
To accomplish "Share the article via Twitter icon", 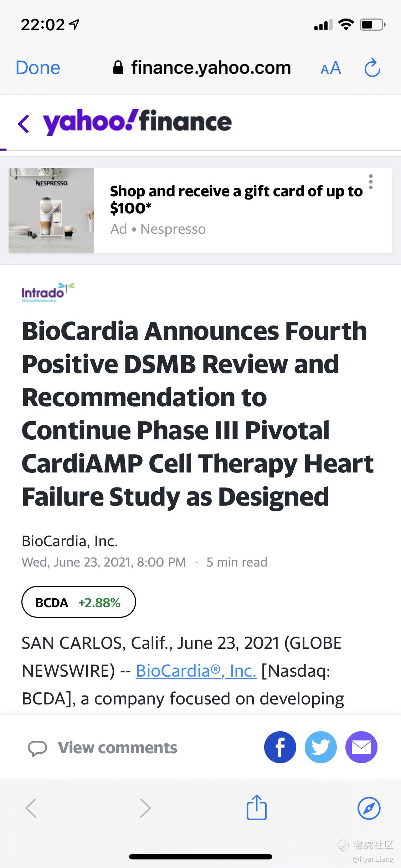I will (x=320, y=747).
